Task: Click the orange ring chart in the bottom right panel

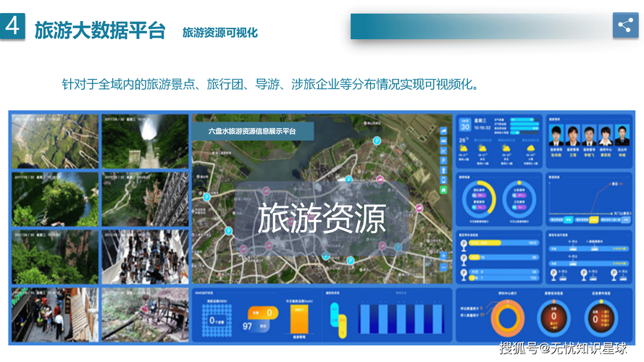Action: 507,319
